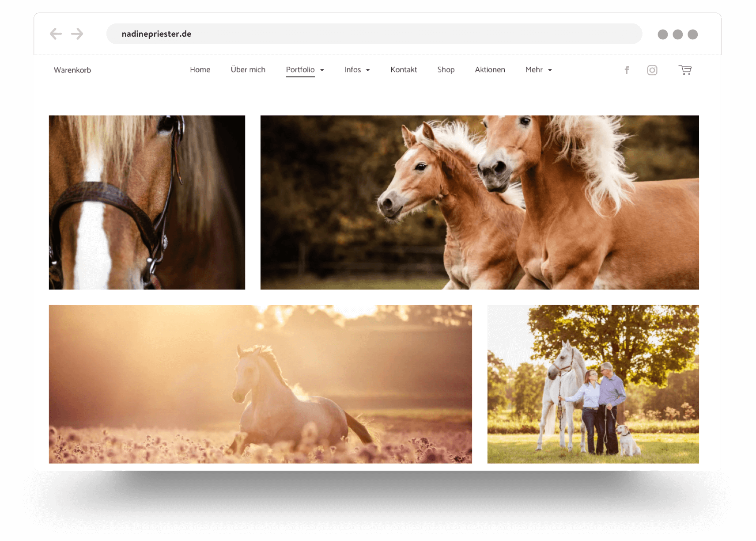Screen dimensions: 756x541
Task: Click the Mehr menu label
Action: pyautogui.click(x=534, y=69)
